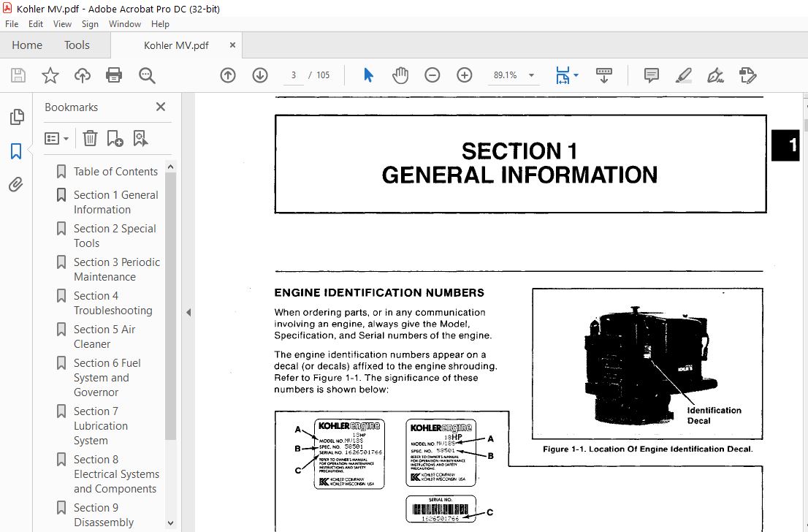Find the current bookmark icon
The image size is (808, 532).
pos(140,138)
